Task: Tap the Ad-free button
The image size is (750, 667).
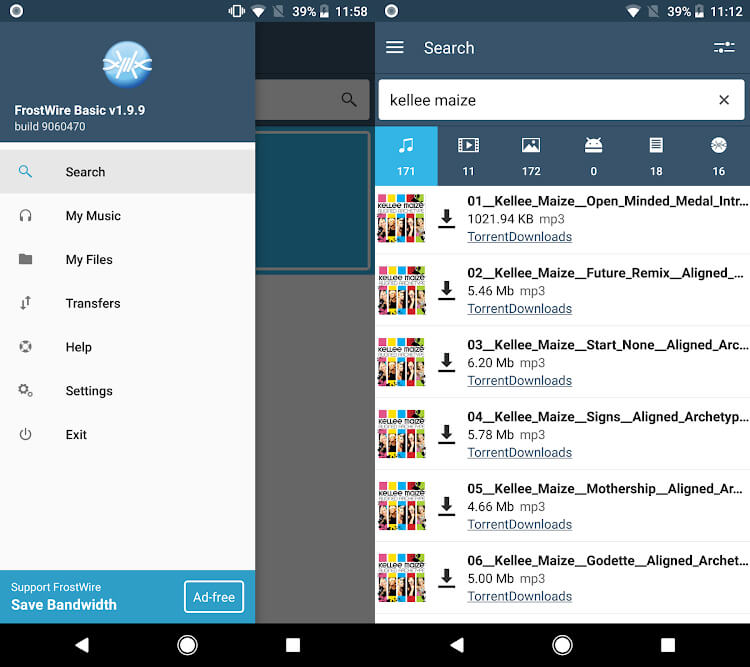Action: tap(214, 597)
